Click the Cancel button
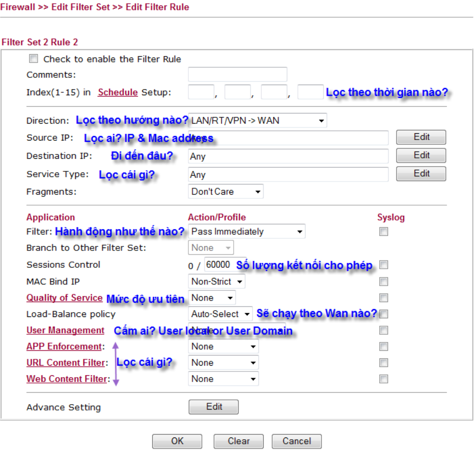Screen dimensions: 476x457 (x=297, y=441)
